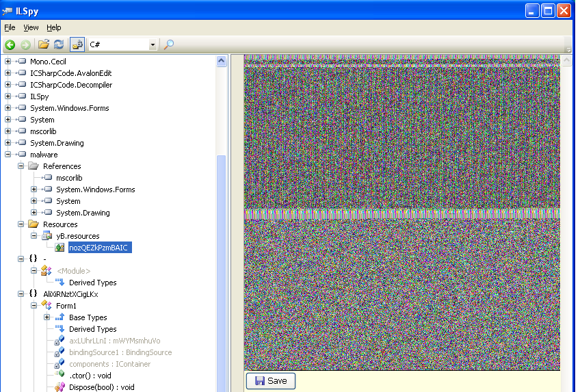Screen dimensions: 580x392
Task: Toggle show internal types and members button
Action: click(x=77, y=44)
